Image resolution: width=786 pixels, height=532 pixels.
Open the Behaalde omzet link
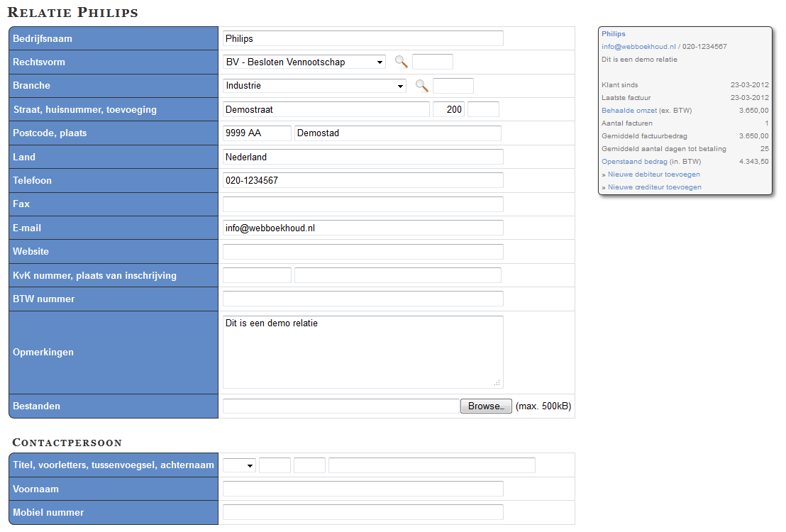[629, 111]
